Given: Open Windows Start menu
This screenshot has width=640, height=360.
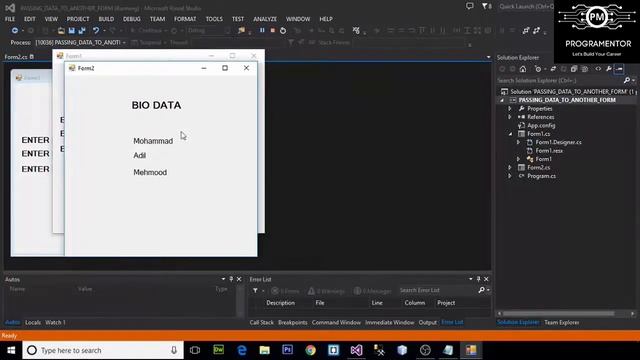Looking at the screenshot, I should [11, 350].
